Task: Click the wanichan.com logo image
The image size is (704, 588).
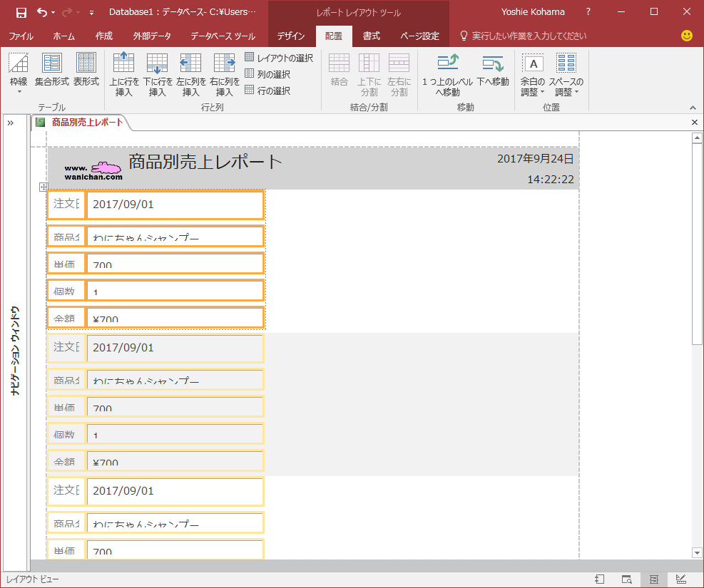Action: point(93,170)
